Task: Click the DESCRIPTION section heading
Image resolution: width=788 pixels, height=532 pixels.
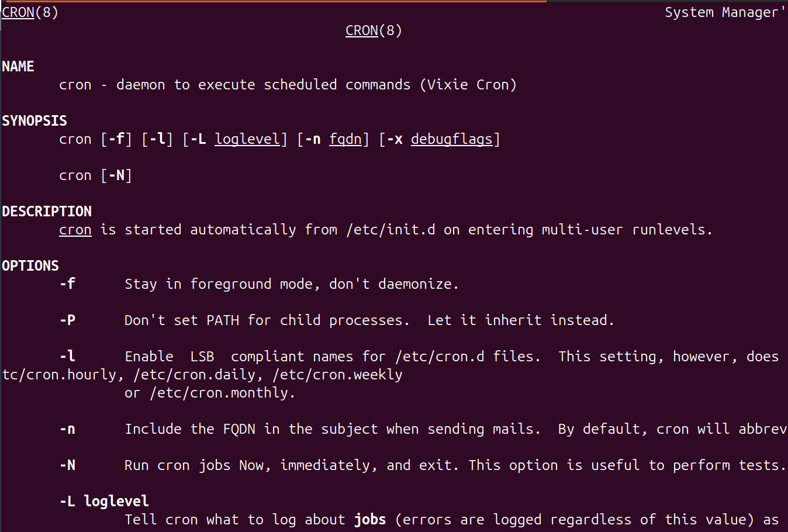Action: coord(47,212)
